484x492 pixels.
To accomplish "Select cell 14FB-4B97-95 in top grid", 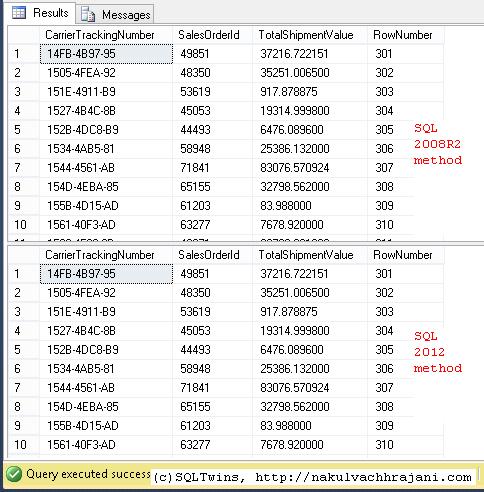I will 106,54.
